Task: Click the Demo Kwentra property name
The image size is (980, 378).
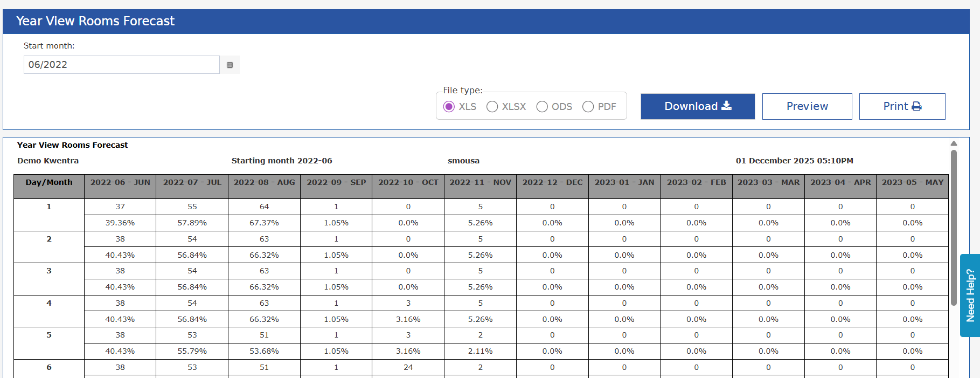Action: click(48, 161)
